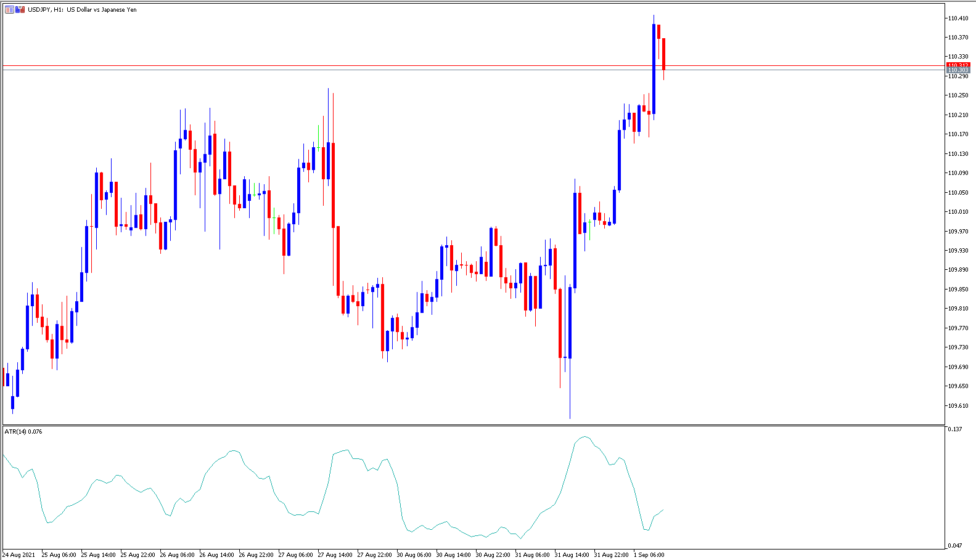The height and width of the screenshot is (560, 976).
Task: Click the red 110.312 ask price tag
Action: (958, 65)
